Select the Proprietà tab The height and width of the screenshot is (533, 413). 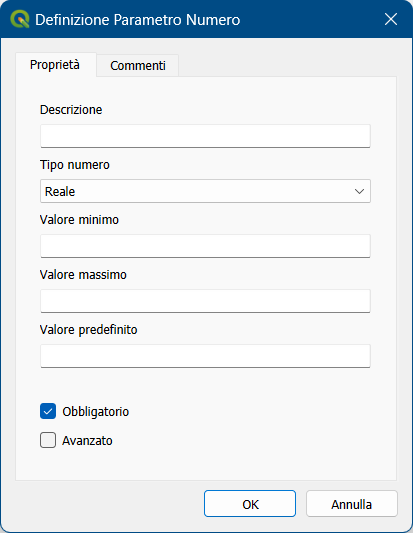coord(55,64)
